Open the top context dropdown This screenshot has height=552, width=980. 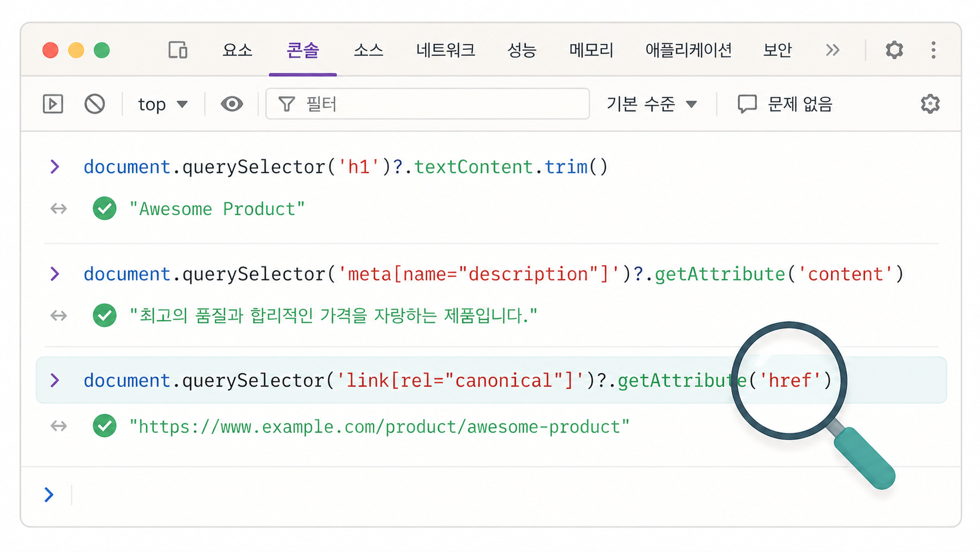tap(162, 104)
